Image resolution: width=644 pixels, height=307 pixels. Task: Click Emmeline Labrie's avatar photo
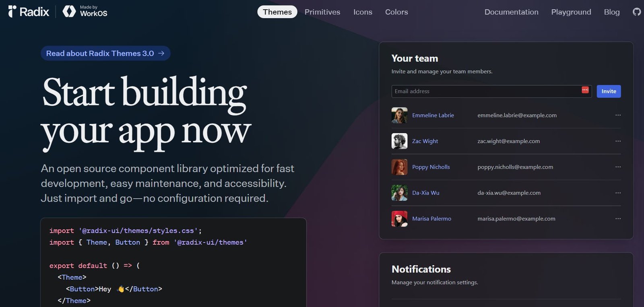click(x=399, y=115)
